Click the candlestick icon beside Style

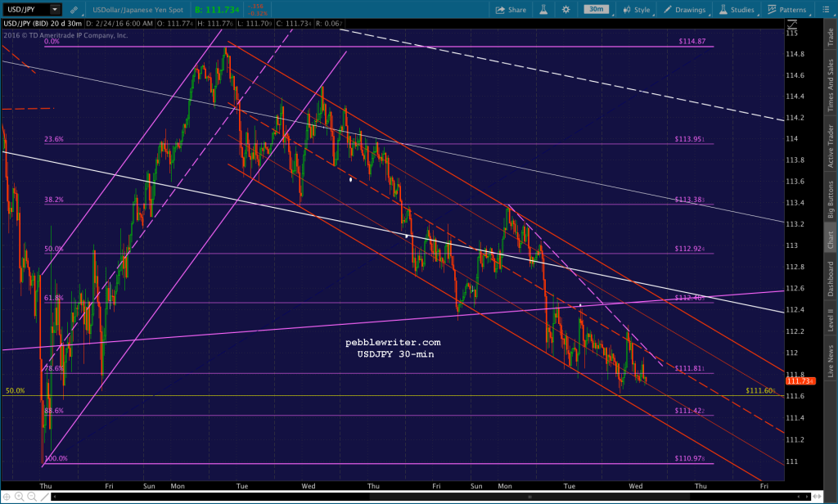tap(626, 10)
